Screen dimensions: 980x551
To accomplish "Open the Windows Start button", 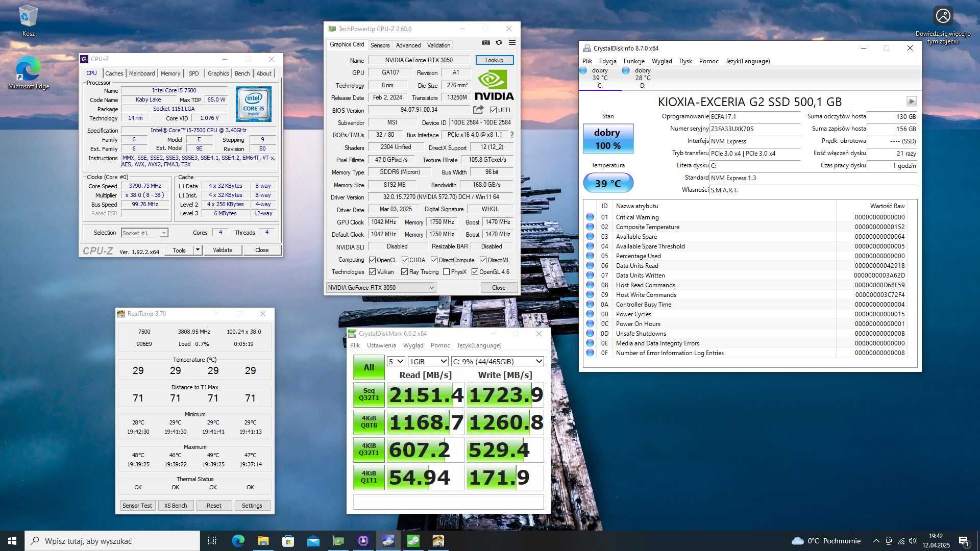I will pos(12,541).
